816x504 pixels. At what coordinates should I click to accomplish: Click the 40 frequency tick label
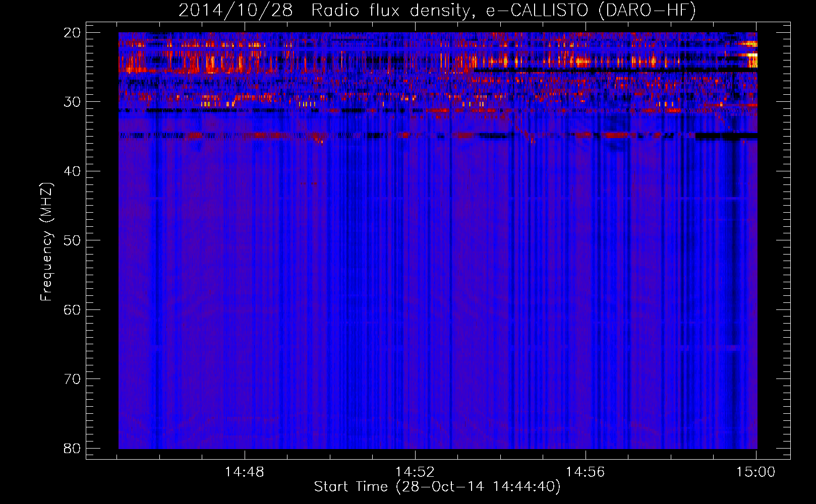coord(73,171)
